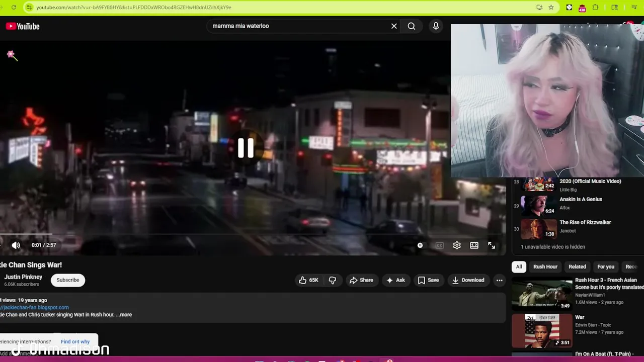Click the Find out why link
Viewport: 644px width, 362px height.
pos(75,342)
